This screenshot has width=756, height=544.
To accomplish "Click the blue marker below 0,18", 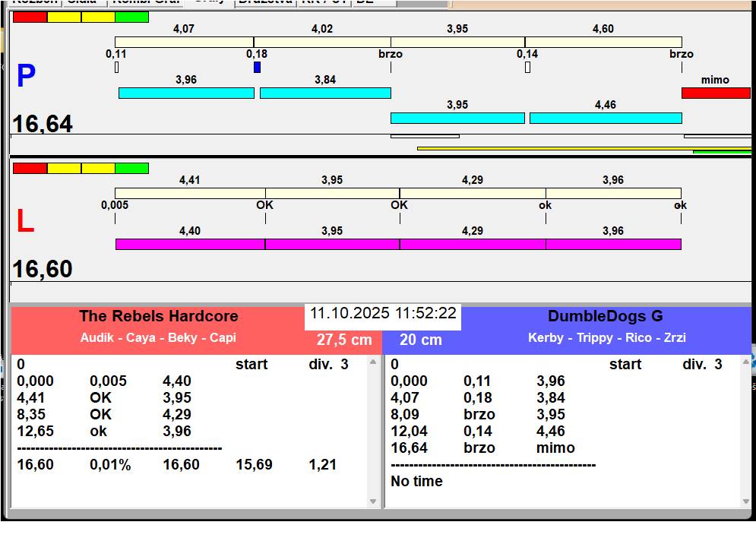I will pyautogui.click(x=257, y=68).
